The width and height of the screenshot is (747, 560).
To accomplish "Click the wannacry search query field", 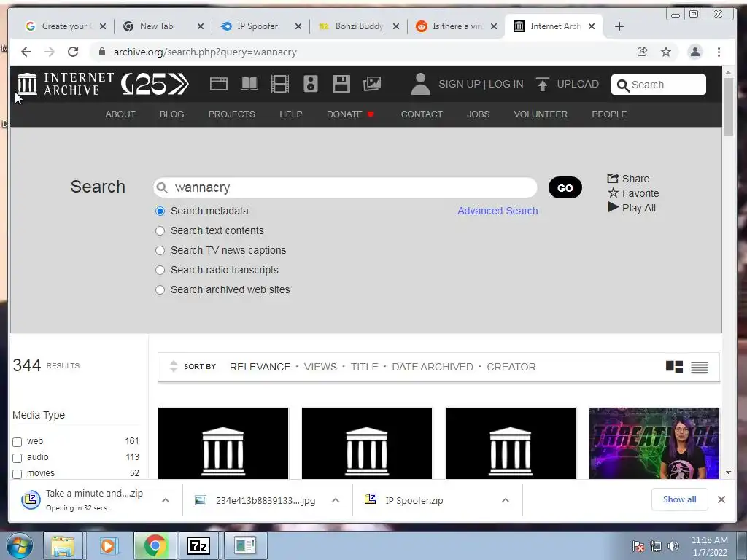I will click(345, 187).
